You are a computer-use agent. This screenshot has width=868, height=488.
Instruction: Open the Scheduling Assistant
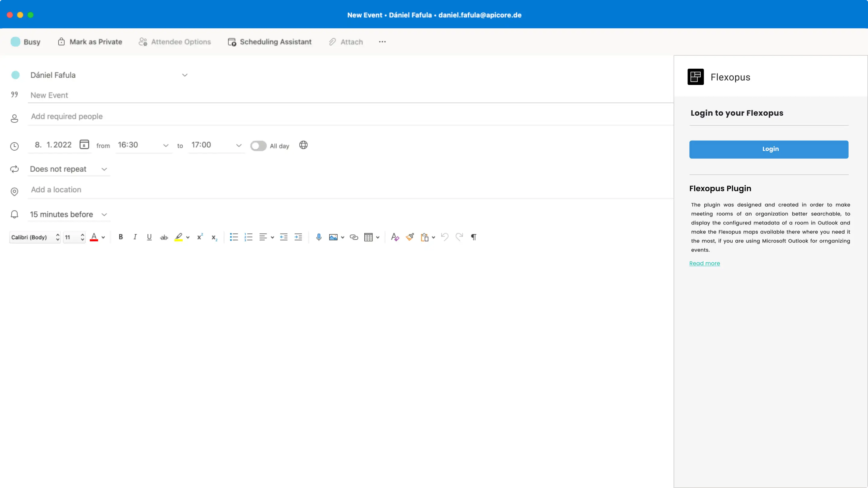pos(269,42)
